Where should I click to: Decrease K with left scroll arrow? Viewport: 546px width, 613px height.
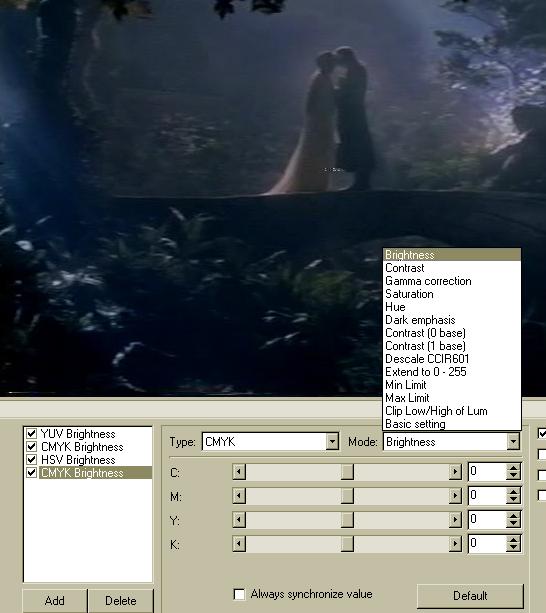point(239,544)
